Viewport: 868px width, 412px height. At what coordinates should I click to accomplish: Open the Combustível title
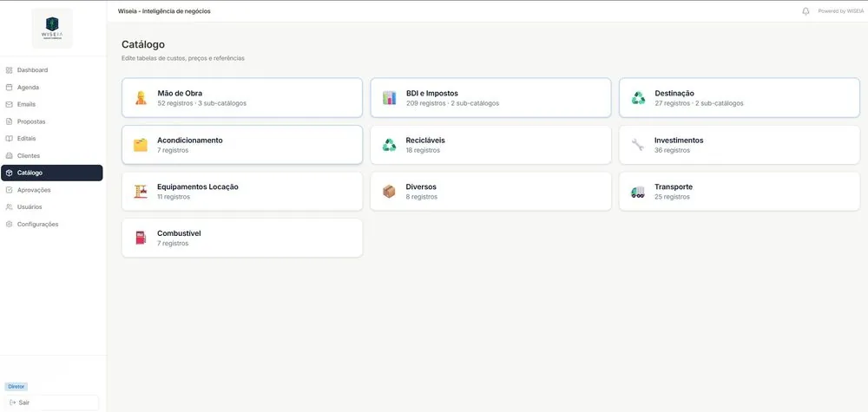click(179, 233)
